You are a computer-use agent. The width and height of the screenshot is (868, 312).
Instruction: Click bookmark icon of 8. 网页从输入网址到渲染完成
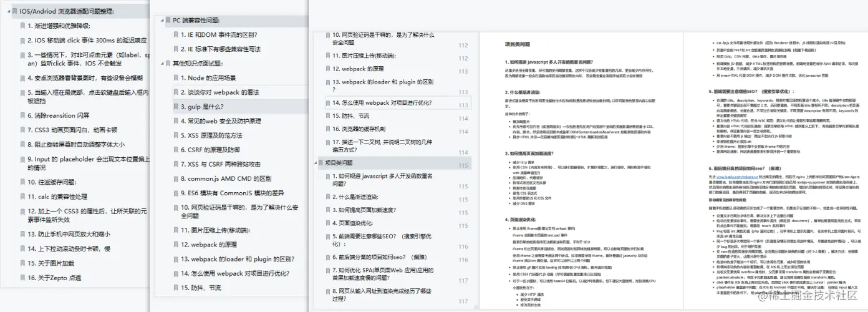click(x=327, y=291)
